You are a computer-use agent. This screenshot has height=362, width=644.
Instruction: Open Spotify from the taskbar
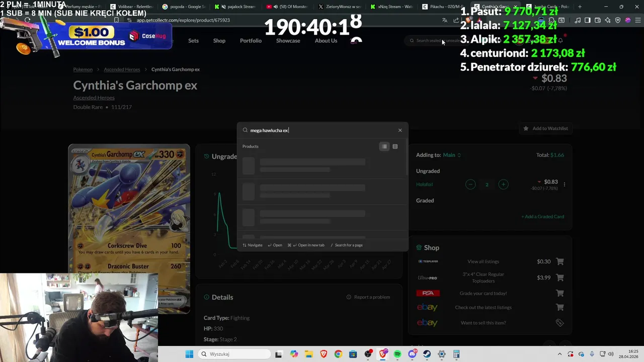(x=397, y=354)
